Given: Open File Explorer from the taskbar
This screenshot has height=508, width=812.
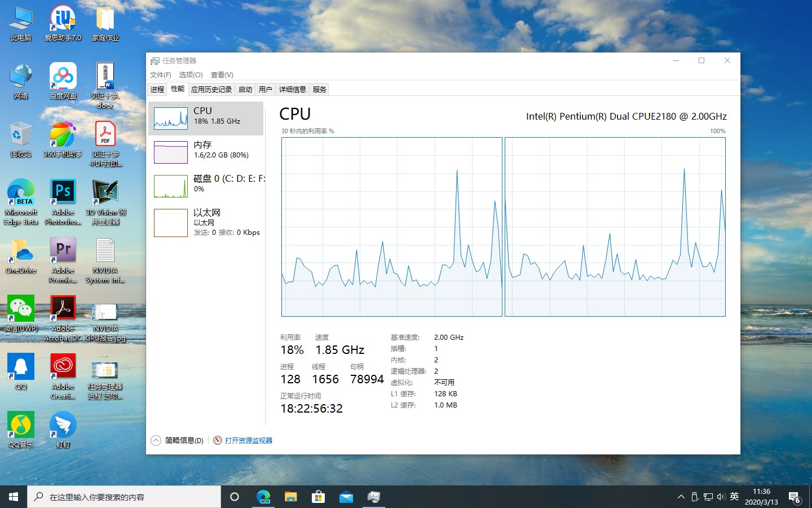Looking at the screenshot, I should [290, 497].
